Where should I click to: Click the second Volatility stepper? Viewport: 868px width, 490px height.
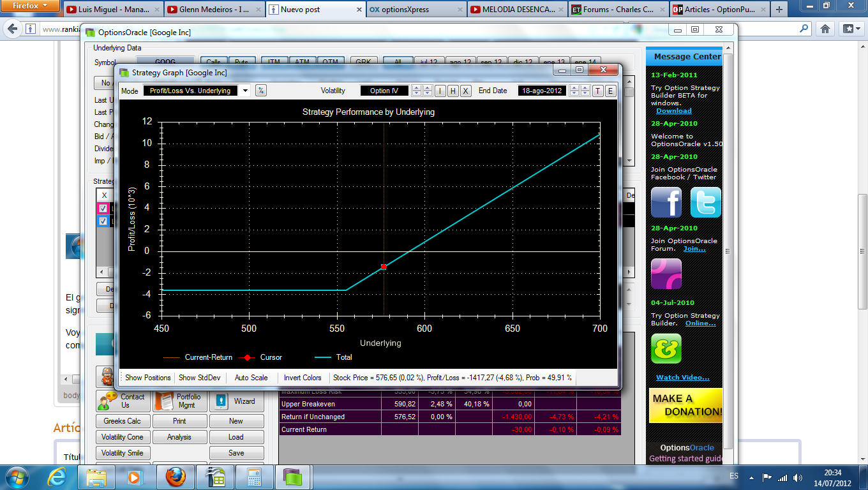tap(428, 91)
